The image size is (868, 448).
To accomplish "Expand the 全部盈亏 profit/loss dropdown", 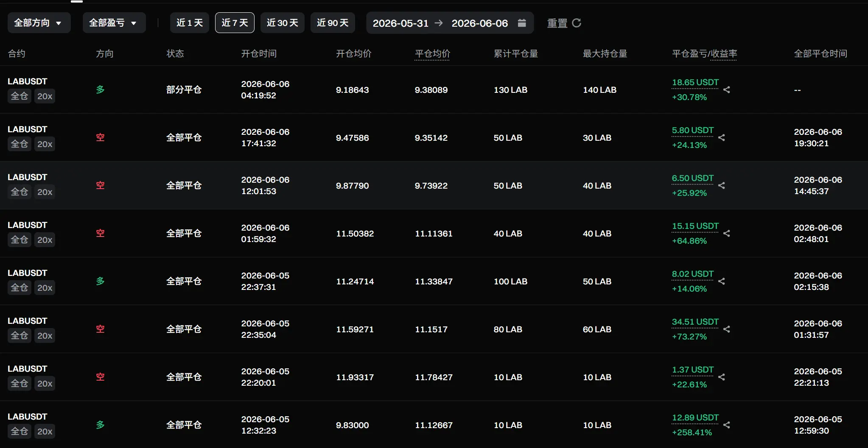I will tap(114, 23).
